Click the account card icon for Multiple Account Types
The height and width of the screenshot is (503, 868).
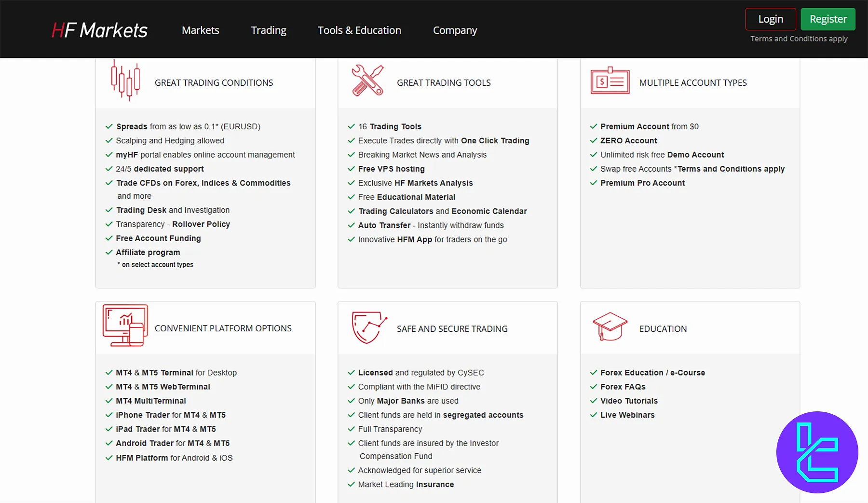tap(610, 81)
